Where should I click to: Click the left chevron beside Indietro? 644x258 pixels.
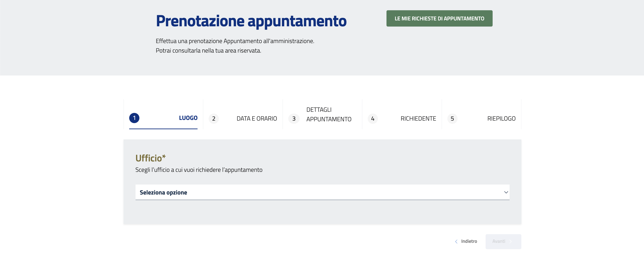(x=456, y=241)
